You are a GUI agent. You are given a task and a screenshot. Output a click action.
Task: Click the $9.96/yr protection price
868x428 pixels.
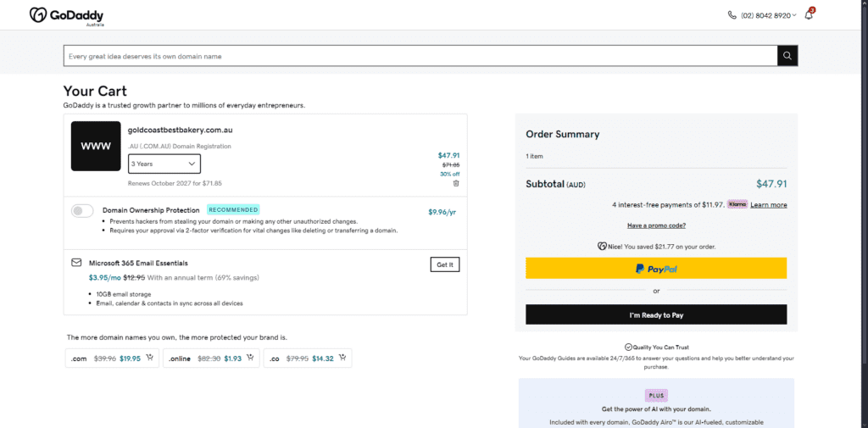pos(442,212)
